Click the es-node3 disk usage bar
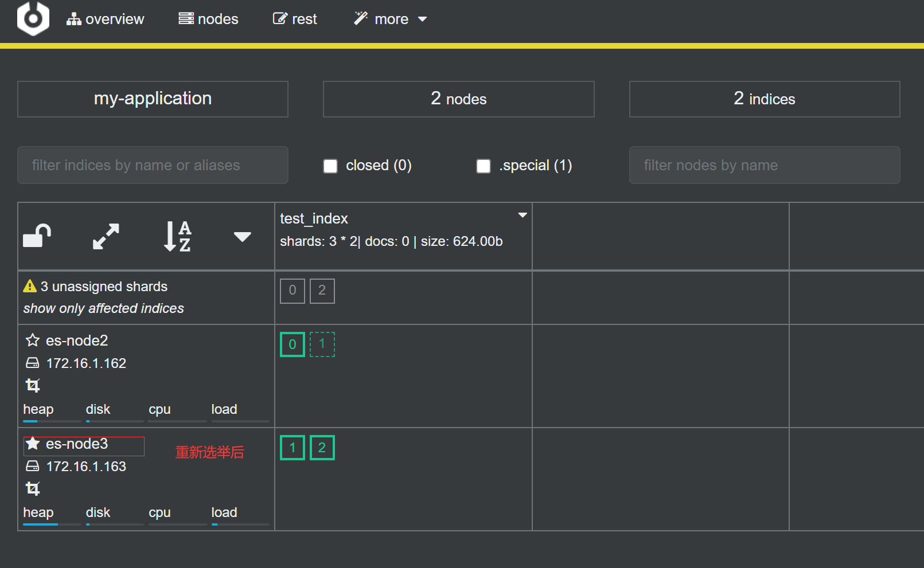924x568 pixels. click(x=115, y=524)
